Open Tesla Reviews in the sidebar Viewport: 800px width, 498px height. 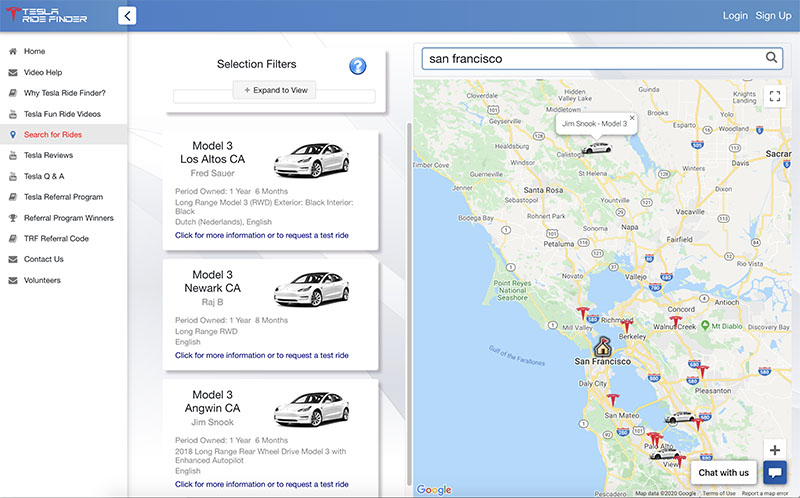[48, 155]
